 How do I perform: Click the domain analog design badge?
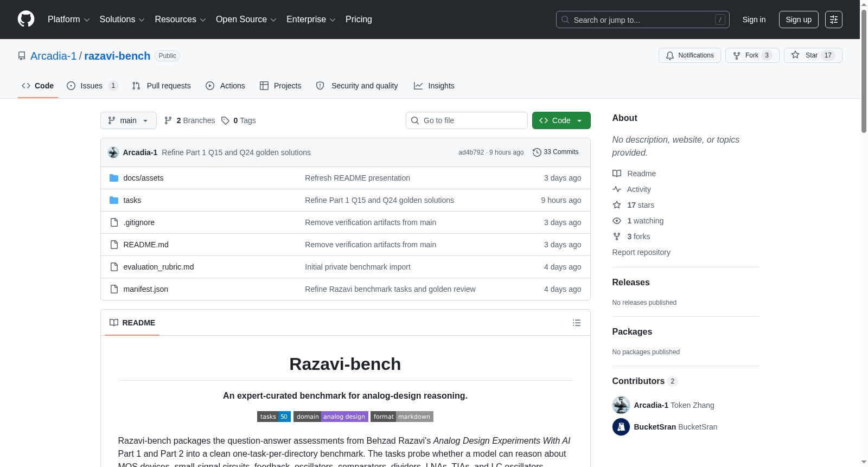pos(331,417)
